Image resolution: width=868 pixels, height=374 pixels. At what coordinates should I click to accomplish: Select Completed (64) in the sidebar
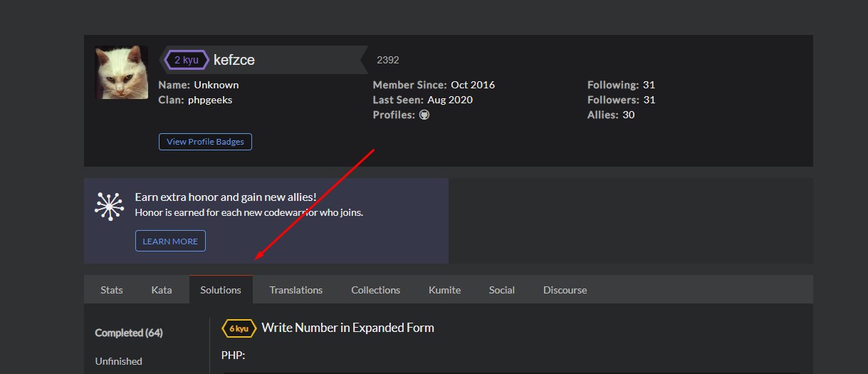129,333
